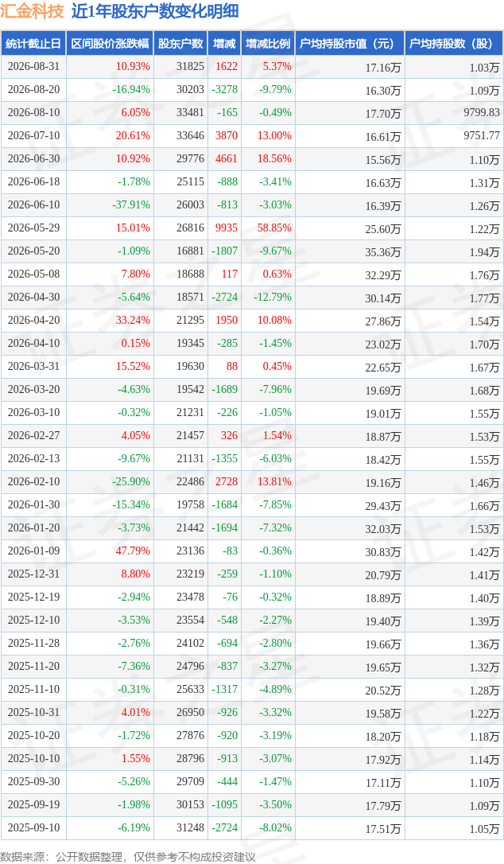The height and width of the screenshot is (864, 504).
Task: Click the 股东户数 column header
Action: pyautogui.click(x=180, y=44)
